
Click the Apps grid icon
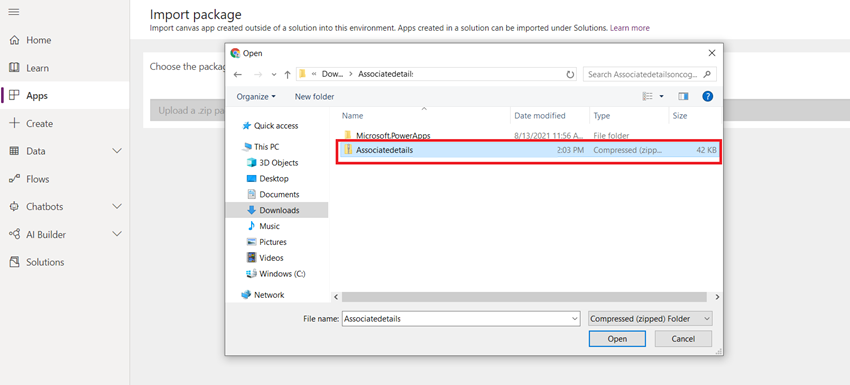pos(15,95)
